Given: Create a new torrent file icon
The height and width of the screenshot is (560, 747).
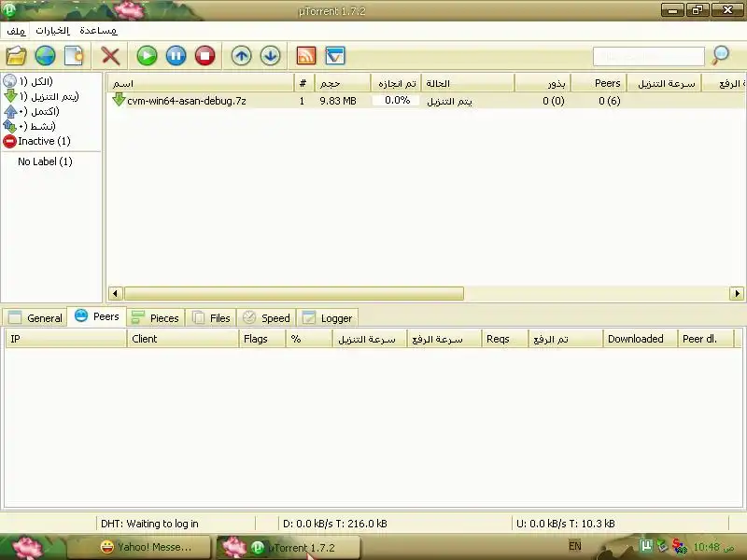Looking at the screenshot, I should (x=74, y=56).
